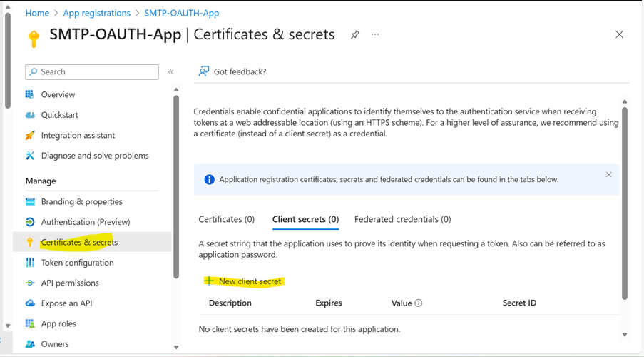Click the Authentication (Preview) arrow icon
The width and height of the screenshot is (644, 357).
[x=30, y=221]
